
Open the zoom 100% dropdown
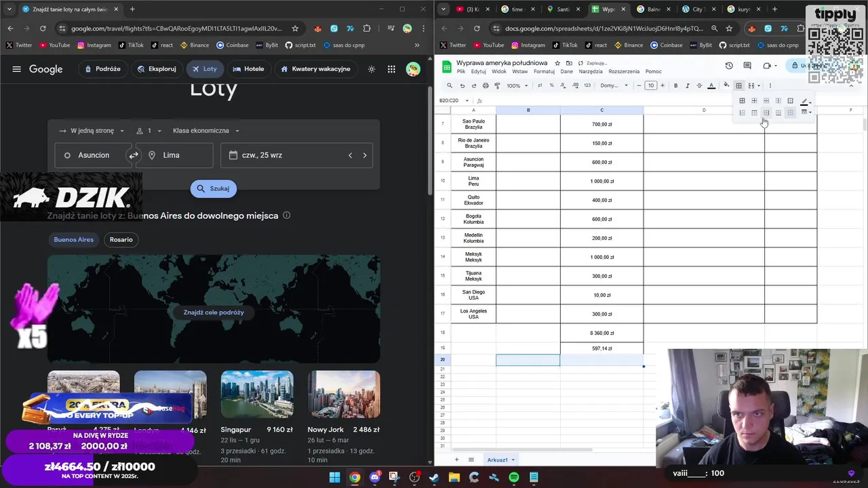pos(517,85)
